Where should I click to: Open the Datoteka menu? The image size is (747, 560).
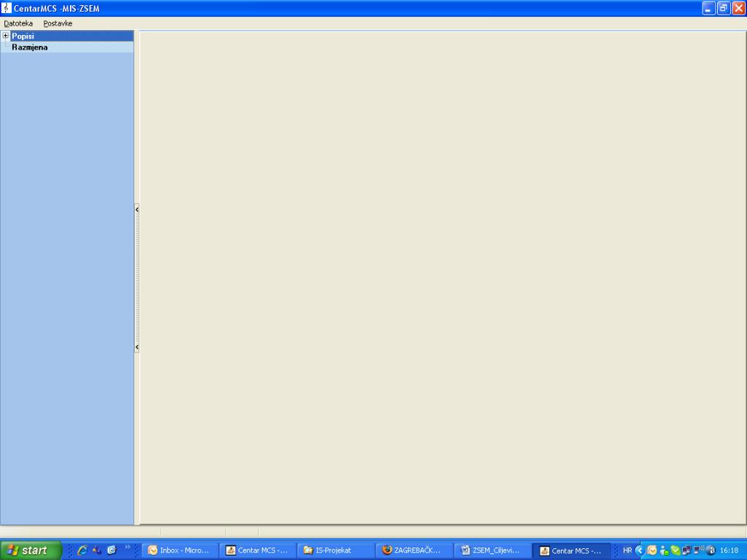[x=18, y=23]
